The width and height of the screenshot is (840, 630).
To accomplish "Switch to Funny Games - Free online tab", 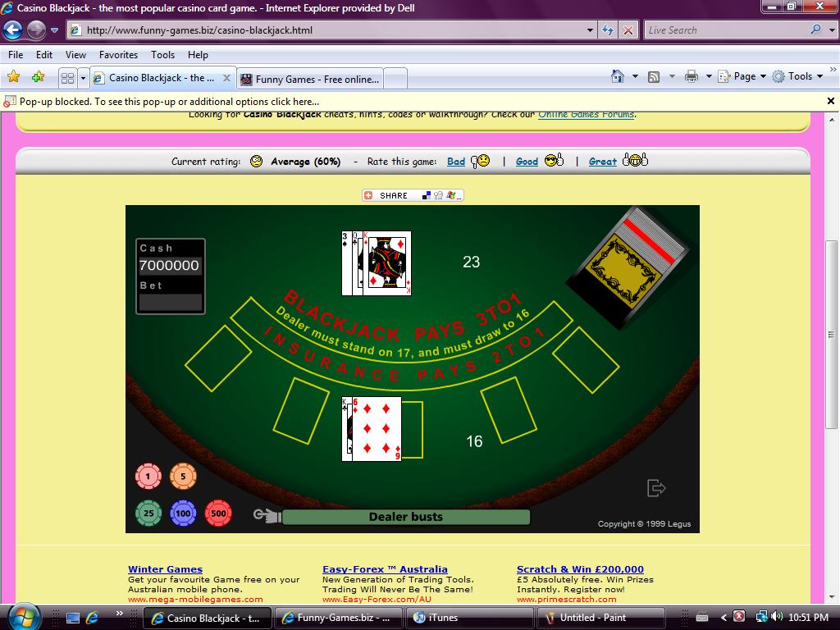I will tap(310, 80).
